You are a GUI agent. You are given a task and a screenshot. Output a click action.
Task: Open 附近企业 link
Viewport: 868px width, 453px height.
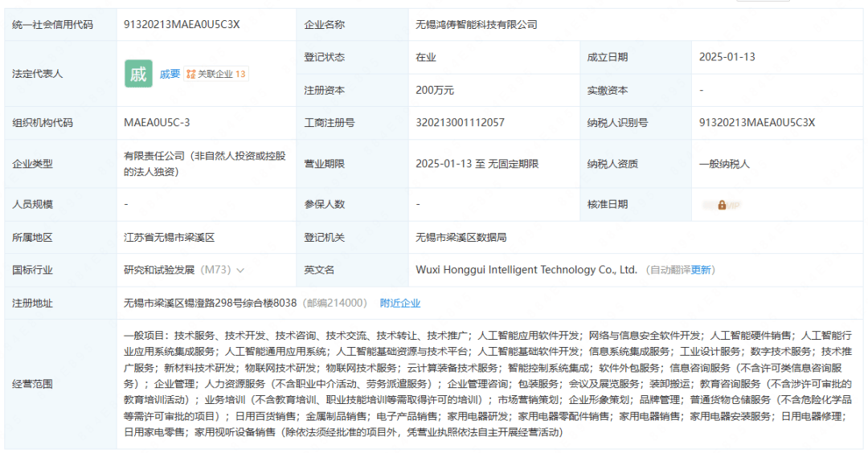[400, 303]
